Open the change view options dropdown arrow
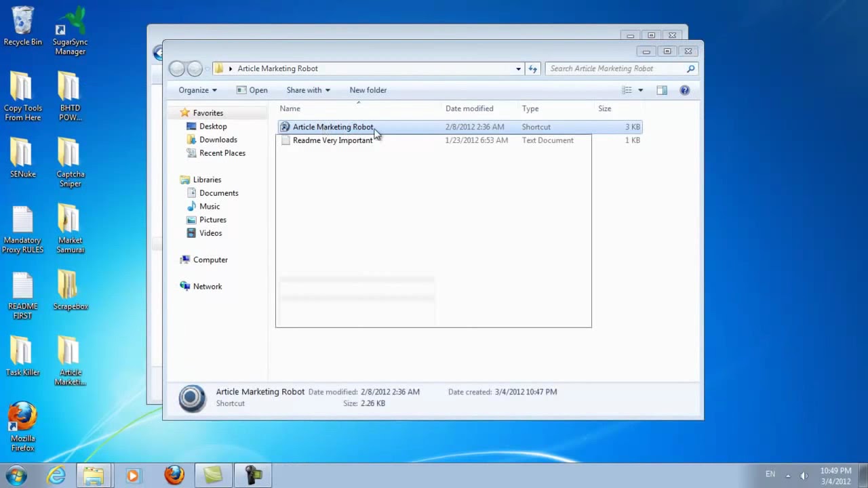The height and width of the screenshot is (488, 868). [x=640, y=90]
